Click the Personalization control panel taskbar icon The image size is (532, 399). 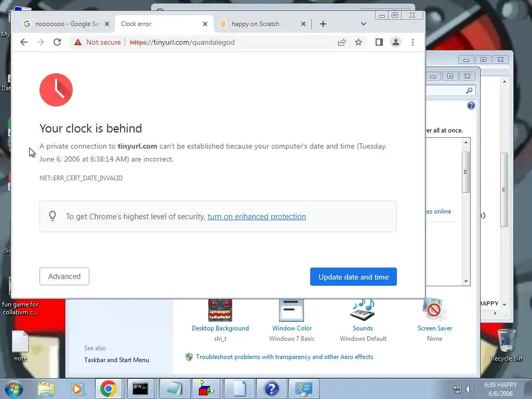(x=303, y=389)
